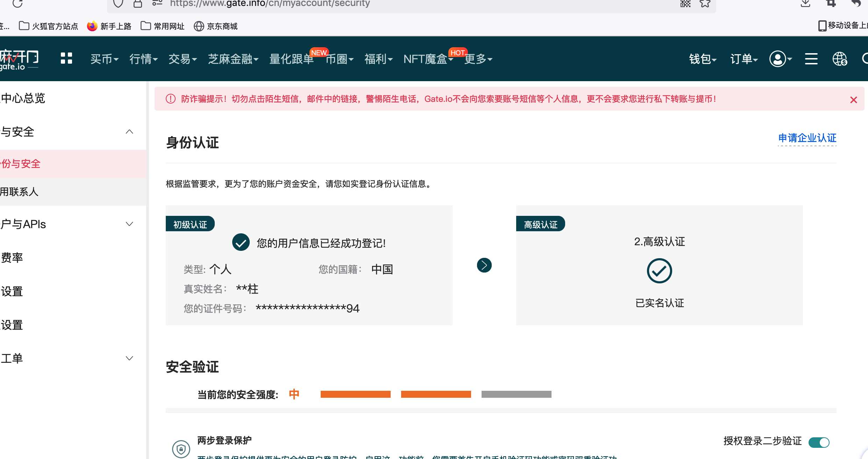Open the 福利 dropdown menu
The image size is (868, 459).
tap(378, 59)
